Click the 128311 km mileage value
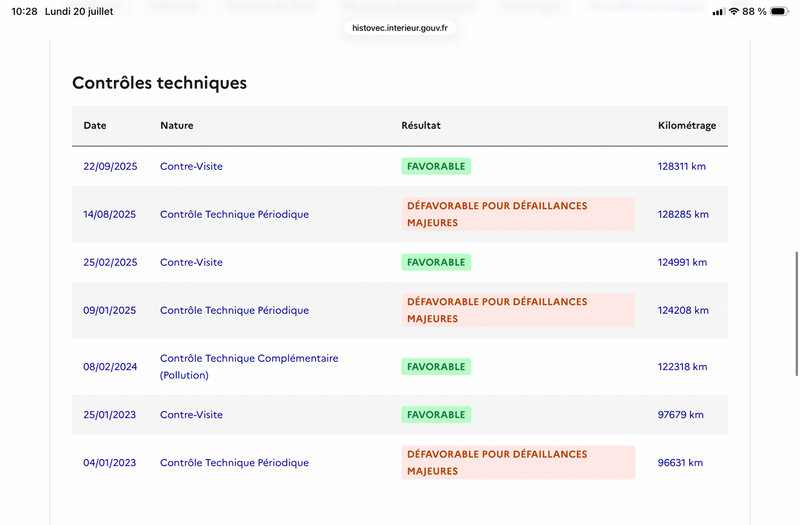This screenshot has width=800, height=525. pyautogui.click(x=682, y=166)
